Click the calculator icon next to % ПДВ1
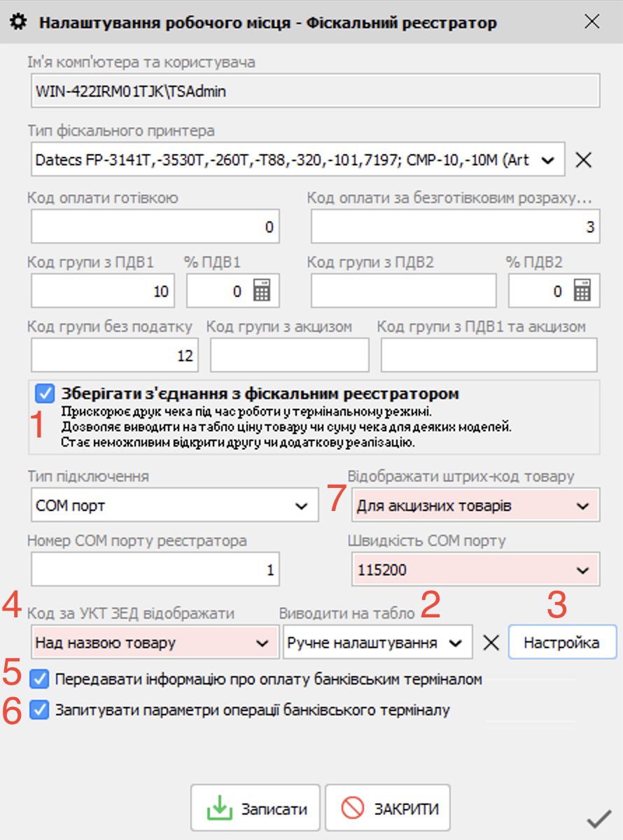 (262, 291)
